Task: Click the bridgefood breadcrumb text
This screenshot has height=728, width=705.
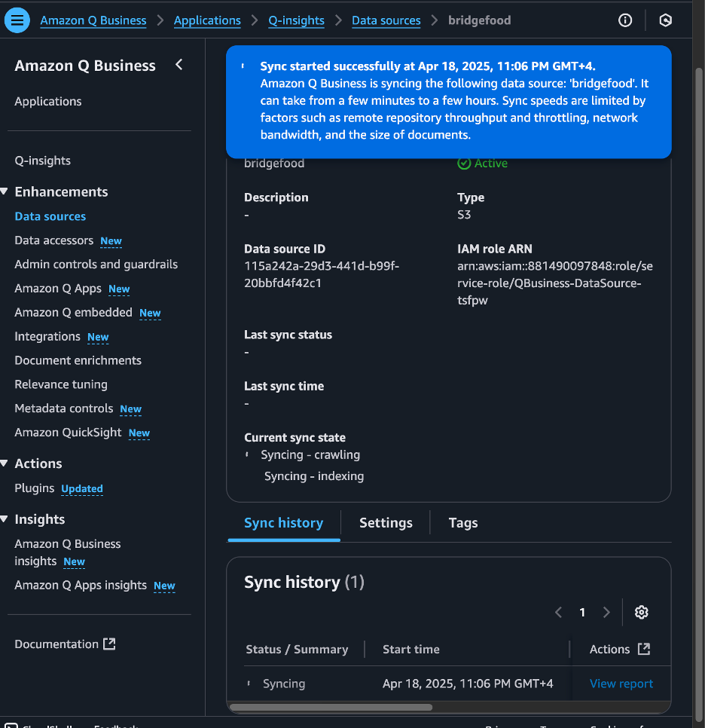Action: click(x=480, y=20)
